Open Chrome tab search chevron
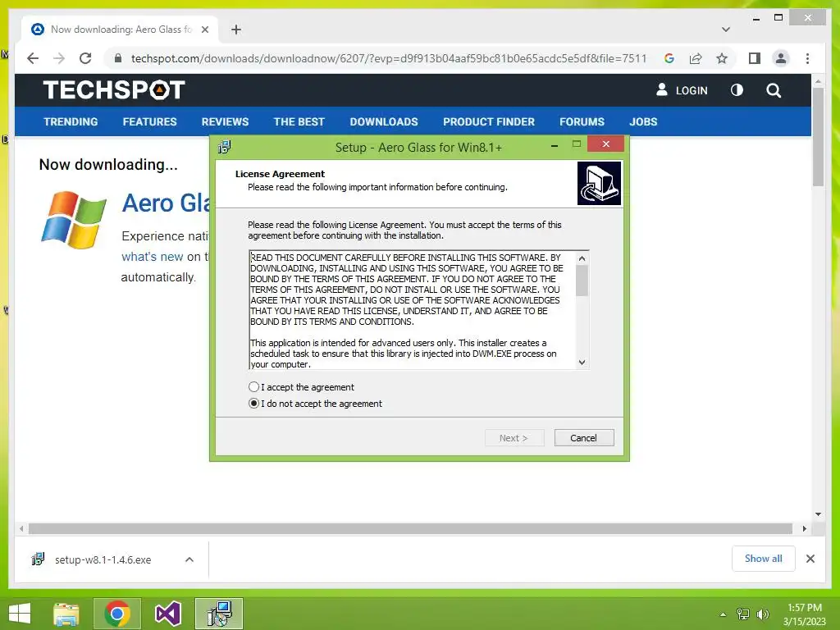The image size is (840, 630). coord(726,30)
